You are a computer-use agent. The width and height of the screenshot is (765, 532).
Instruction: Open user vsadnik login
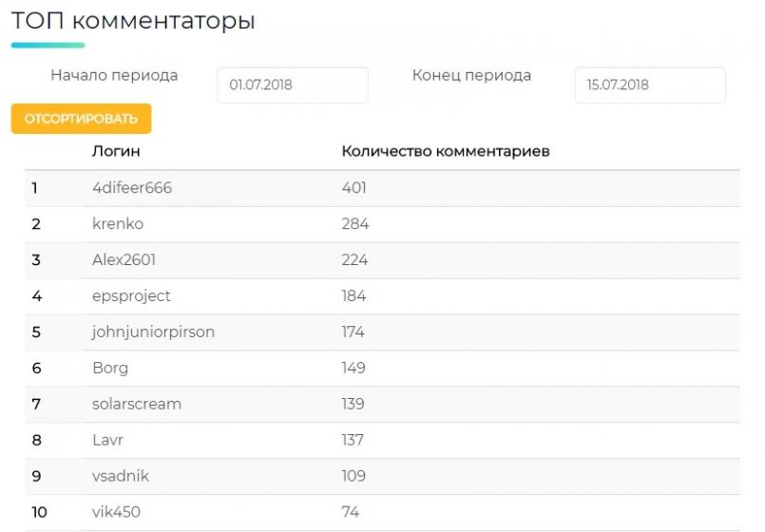tap(121, 476)
